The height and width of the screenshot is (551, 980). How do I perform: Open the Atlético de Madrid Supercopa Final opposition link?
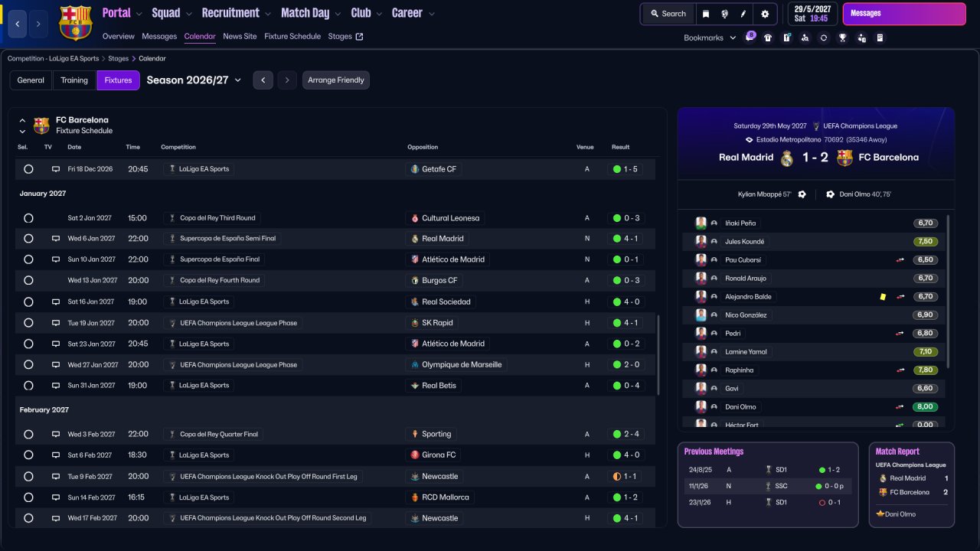(447, 259)
